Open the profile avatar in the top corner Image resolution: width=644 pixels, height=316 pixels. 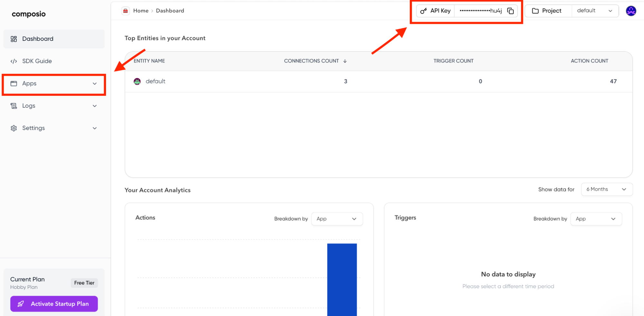pyautogui.click(x=631, y=11)
